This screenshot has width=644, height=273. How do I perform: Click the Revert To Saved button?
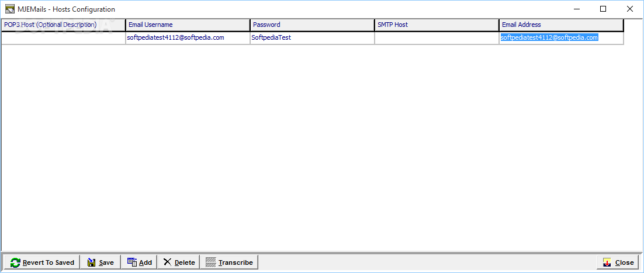[x=41, y=262]
